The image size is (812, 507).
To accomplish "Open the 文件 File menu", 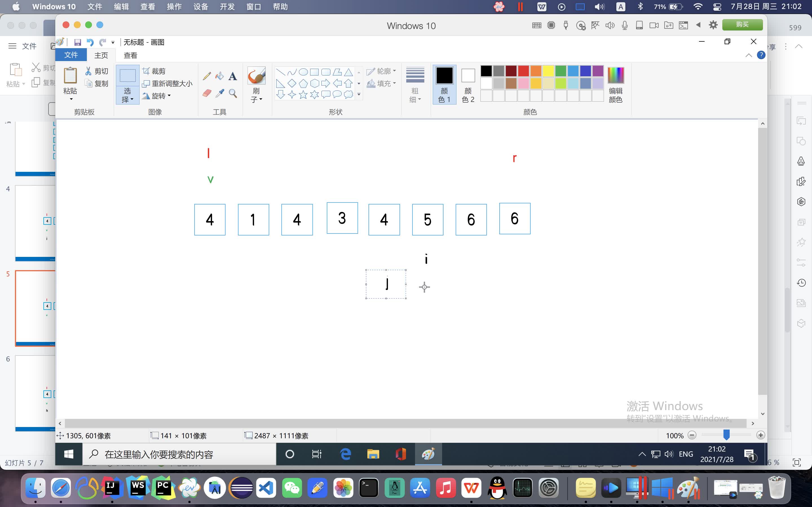I will (x=71, y=55).
